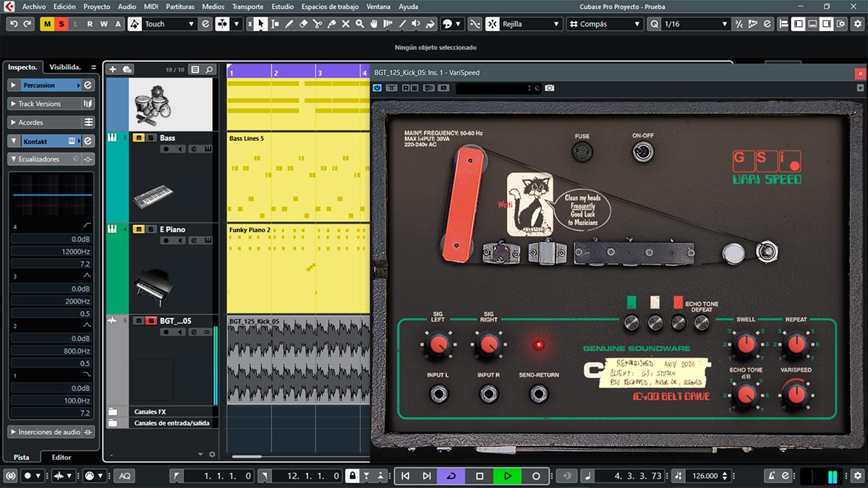Image resolution: width=868 pixels, height=488 pixels.
Task: Toggle global Mute (yellow M) button
Action: (x=47, y=24)
